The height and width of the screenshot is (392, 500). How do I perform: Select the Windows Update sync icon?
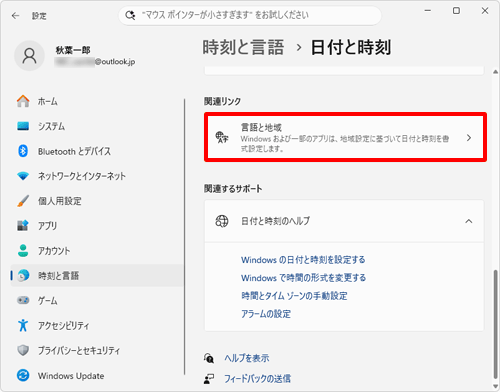[x=23, y=375]
